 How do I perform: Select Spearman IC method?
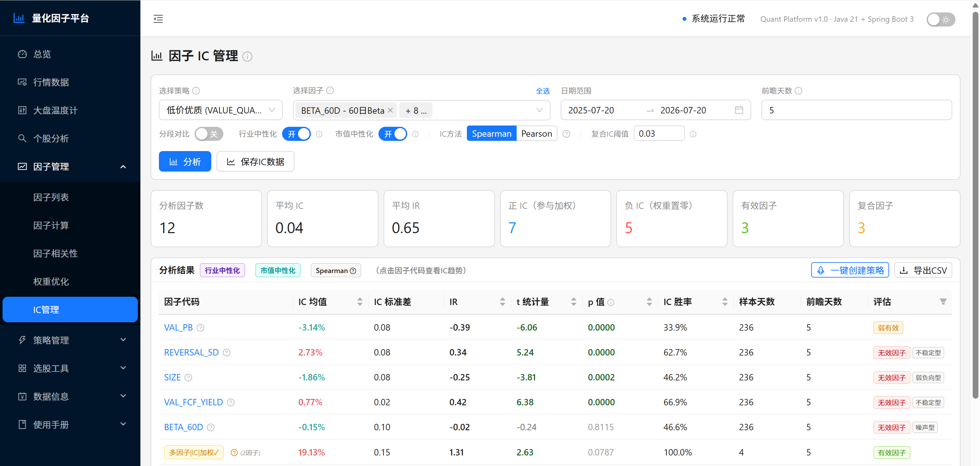[491, 134]
